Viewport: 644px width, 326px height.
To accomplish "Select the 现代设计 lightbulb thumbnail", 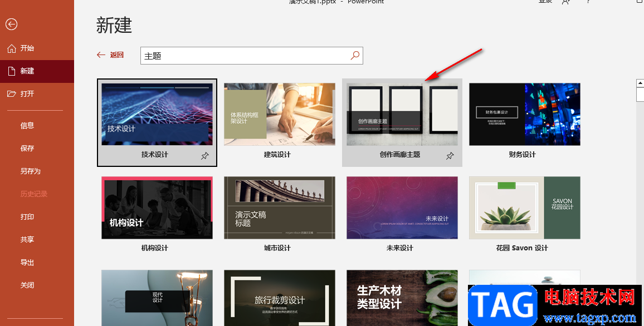I will [x=157, y=298].
